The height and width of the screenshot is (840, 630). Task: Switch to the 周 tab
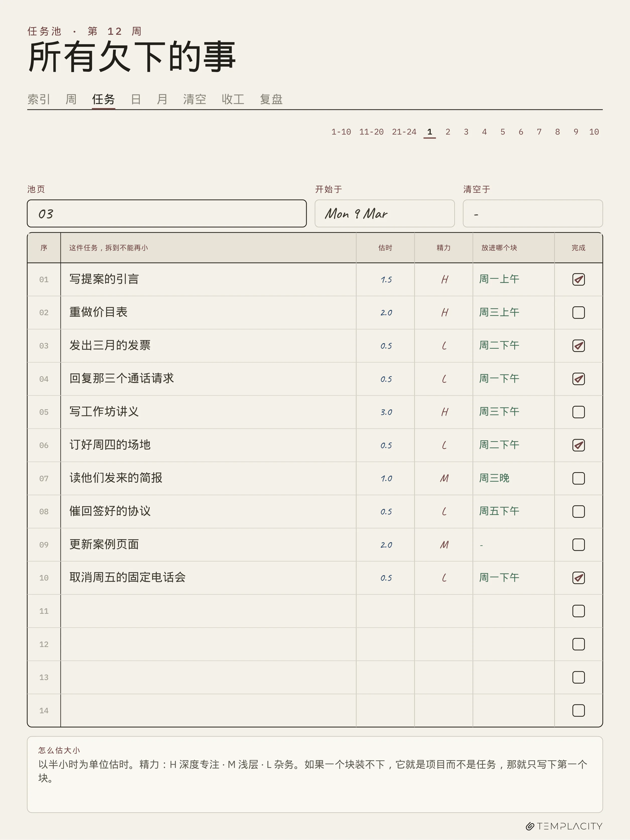[x=71, y=99]
